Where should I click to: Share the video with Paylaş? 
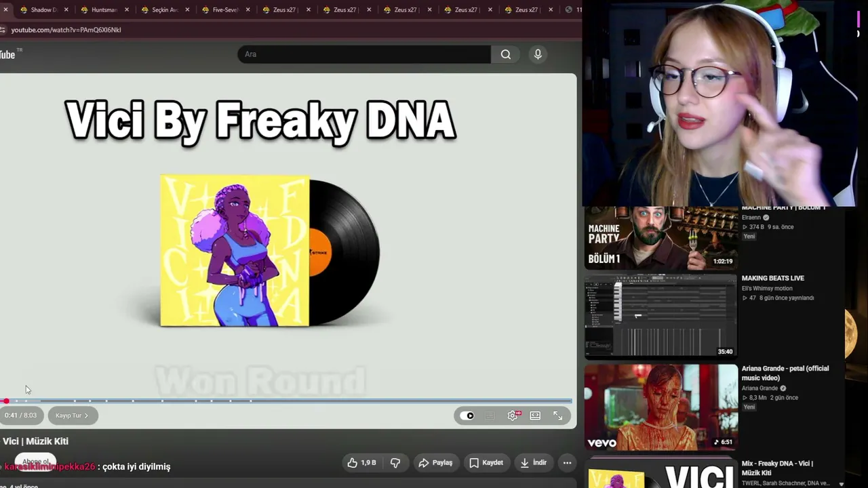click(435, 463)
